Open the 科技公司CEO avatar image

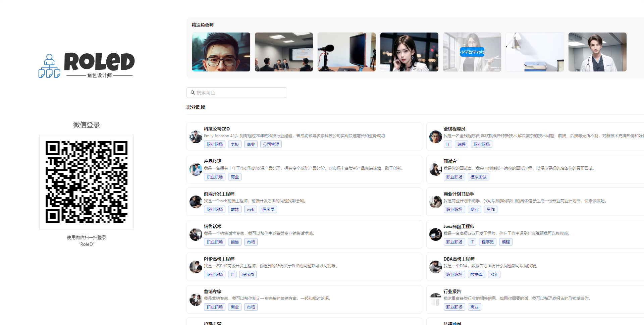pyautogui.click(x=196, y=137)
